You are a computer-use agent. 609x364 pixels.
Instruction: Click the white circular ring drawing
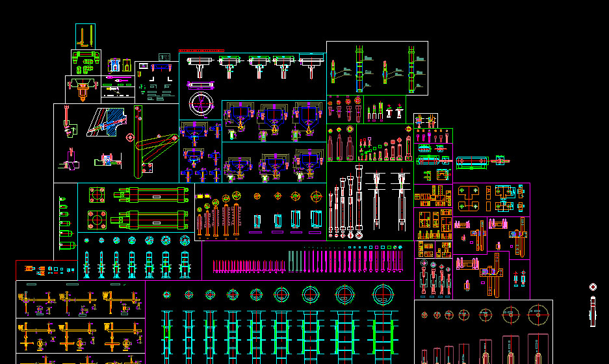(x=201, y=104)
